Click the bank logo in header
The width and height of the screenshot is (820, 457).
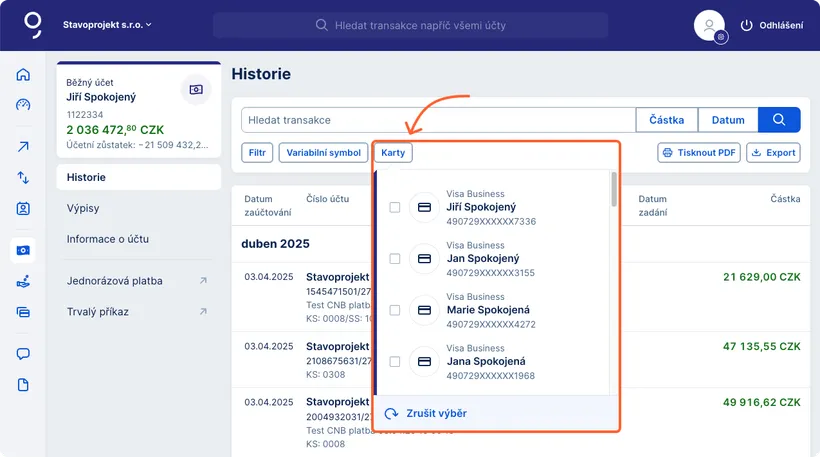click(32, 25)
